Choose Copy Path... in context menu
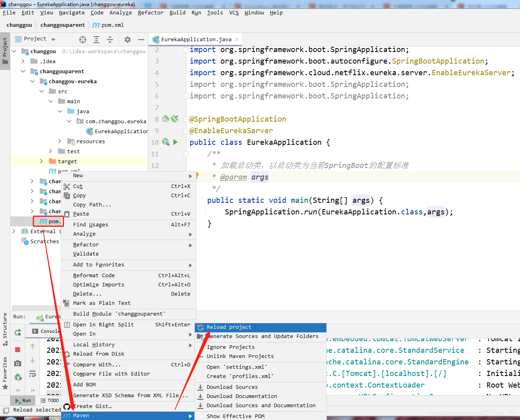520x420 pixels. (128, 205)
